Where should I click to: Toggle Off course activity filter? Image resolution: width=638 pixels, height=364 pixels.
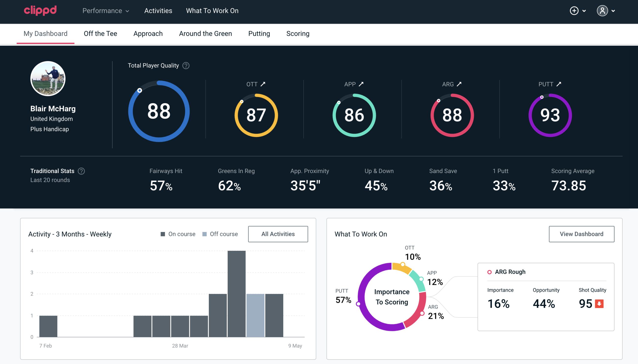pyautogui.click(x=220, y=234)
